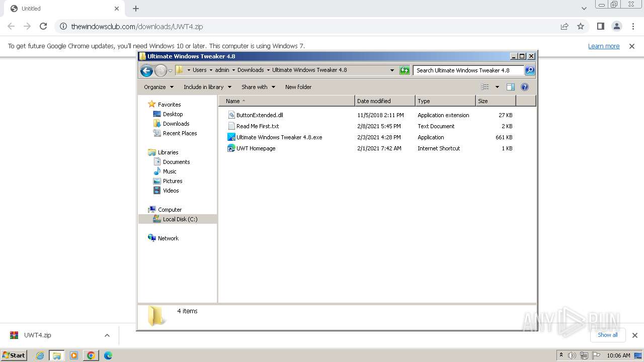
Task: Open the Share with menu
Action: (258, 87)
